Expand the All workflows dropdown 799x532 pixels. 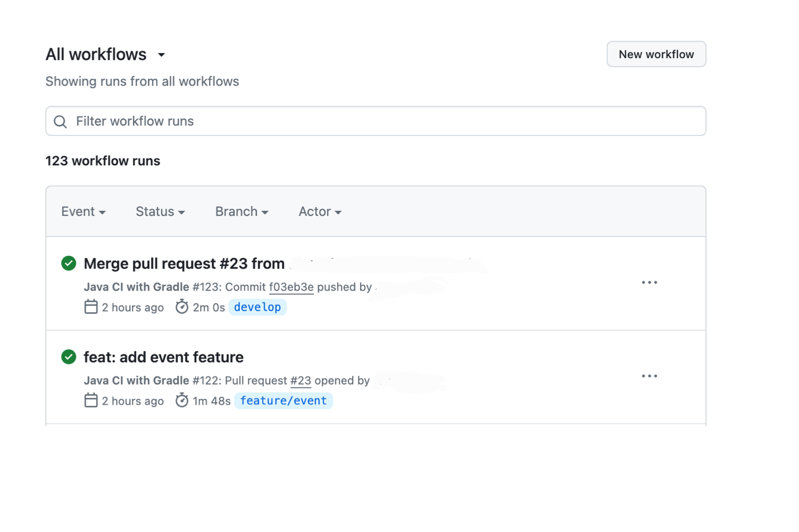[161, 55]
